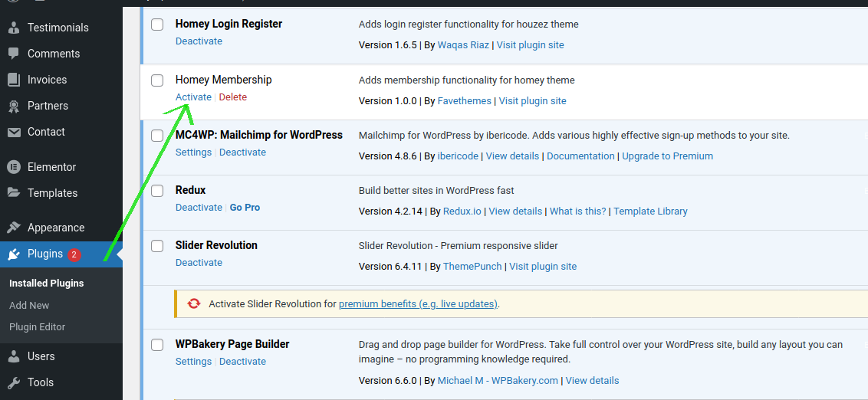Image resolution: width=868 pixels, height=400 pixels.
Task: Click the Invoices book icon
Action: tap(14, 80)
